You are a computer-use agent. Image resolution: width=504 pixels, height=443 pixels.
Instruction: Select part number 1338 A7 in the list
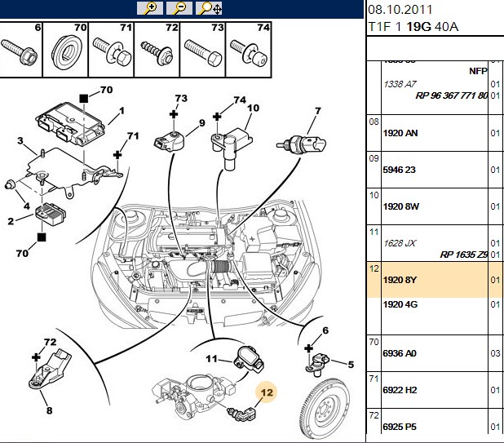tap(400, 84)
